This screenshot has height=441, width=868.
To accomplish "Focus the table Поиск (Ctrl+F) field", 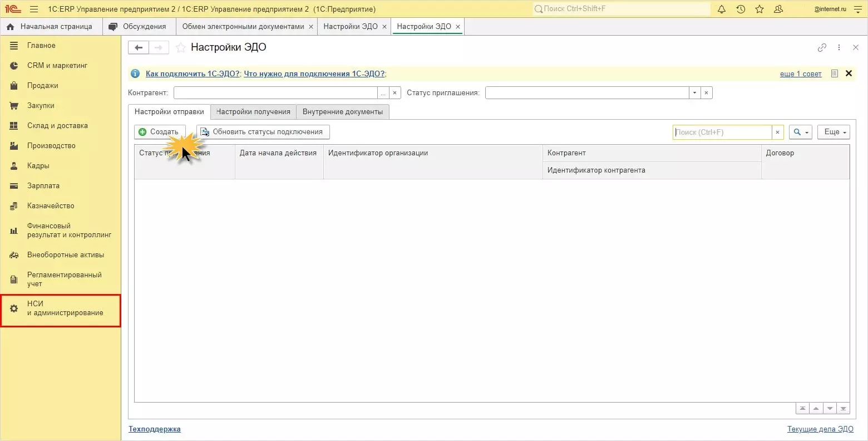I will click(x=722, y=132).
